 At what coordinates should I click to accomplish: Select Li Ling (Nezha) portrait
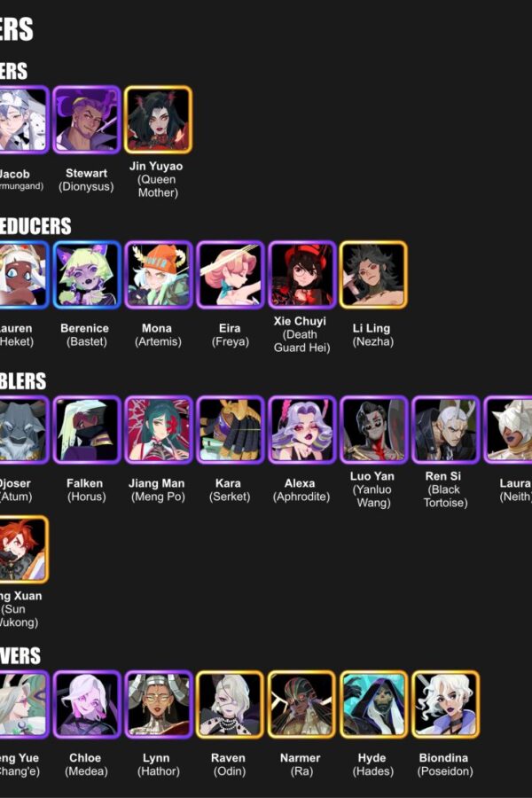373,275
